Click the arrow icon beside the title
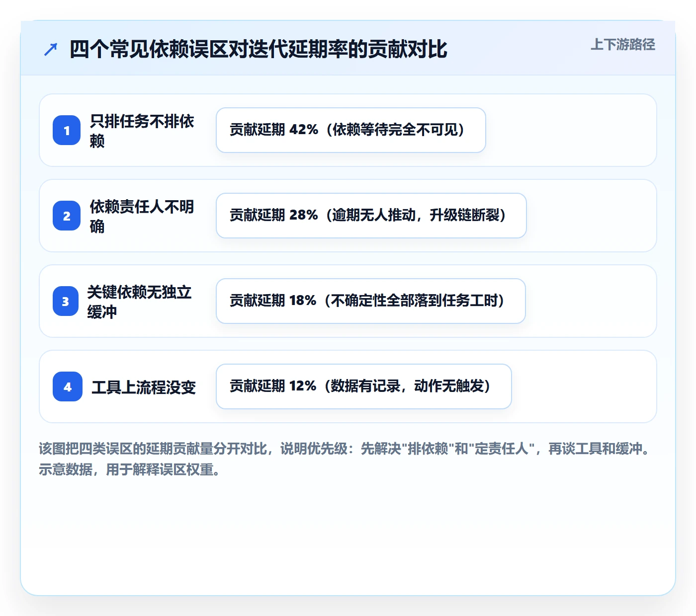 [x=51, y=50]
